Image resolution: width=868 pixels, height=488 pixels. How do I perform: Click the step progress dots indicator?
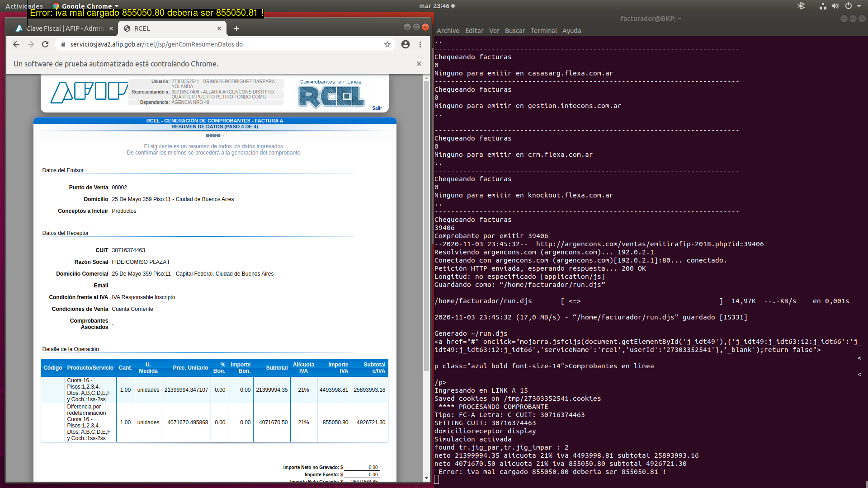(x=215, y=136)
